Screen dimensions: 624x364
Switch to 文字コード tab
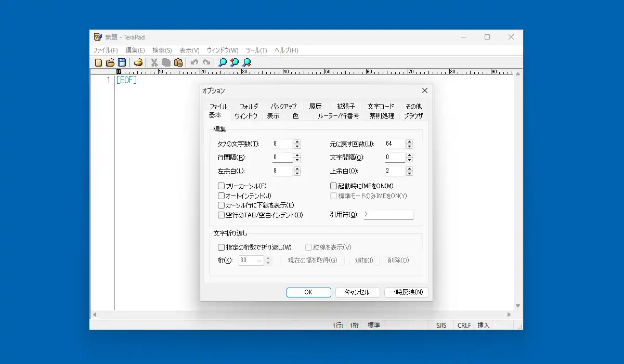coord(381,107)
